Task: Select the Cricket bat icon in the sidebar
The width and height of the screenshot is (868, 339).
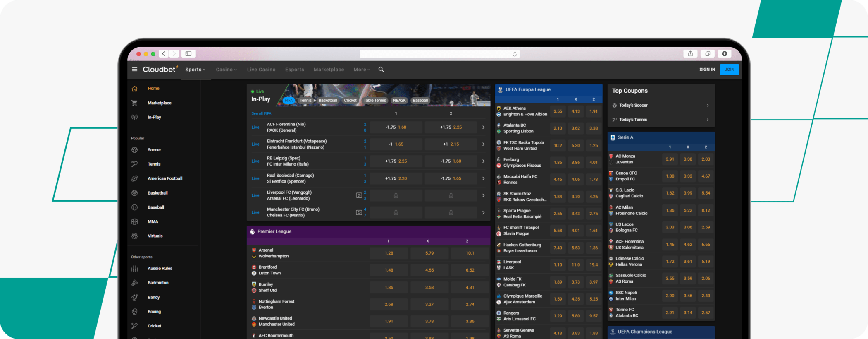Action: pos(134,326)
